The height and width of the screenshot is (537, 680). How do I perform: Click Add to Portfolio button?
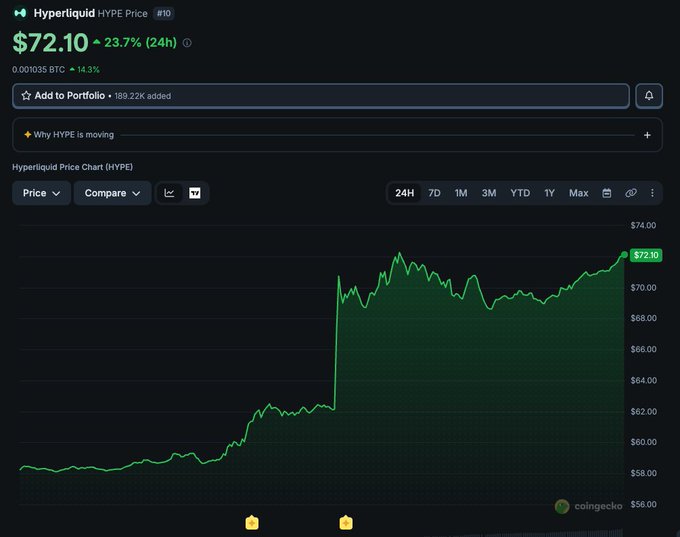321,95
